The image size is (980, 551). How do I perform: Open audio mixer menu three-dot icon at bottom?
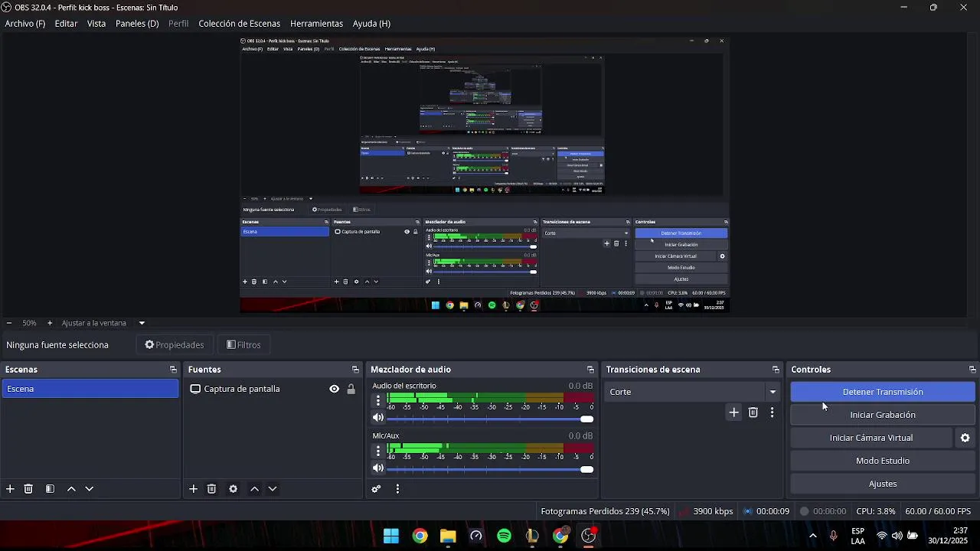(x=397, y=489)
